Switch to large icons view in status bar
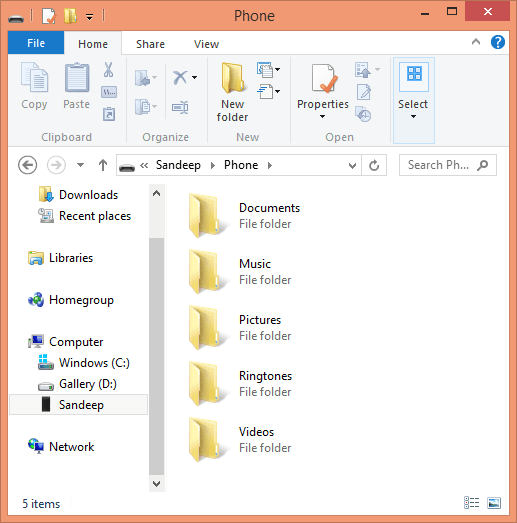The height and width of the screenshot is (523, 517). click(494, 503)
